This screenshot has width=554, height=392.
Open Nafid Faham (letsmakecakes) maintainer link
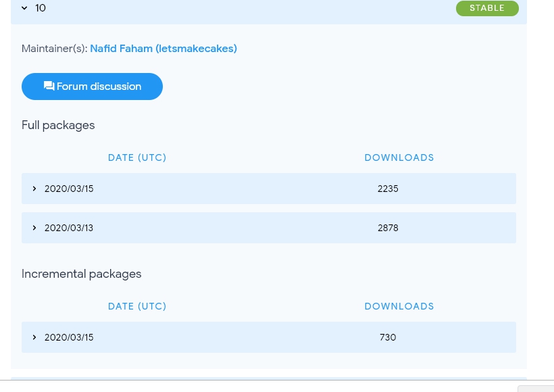tap(163, 49)
